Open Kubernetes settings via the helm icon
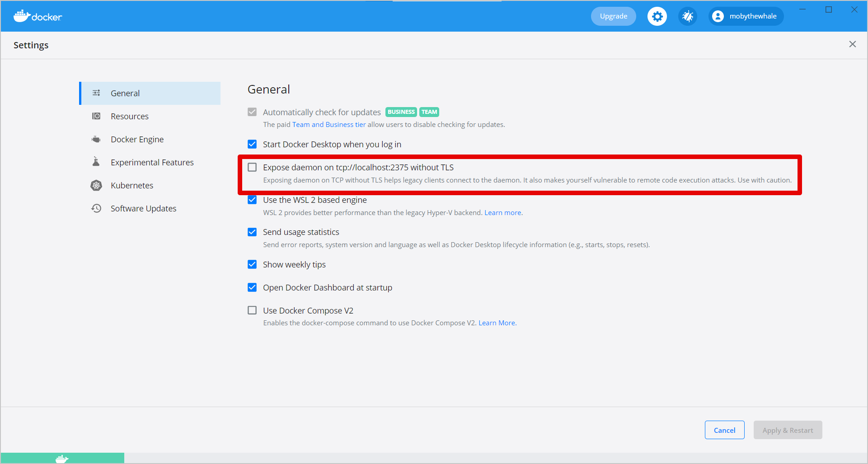Viewport: 868px width, 464px height. click(x=96, y=185)
